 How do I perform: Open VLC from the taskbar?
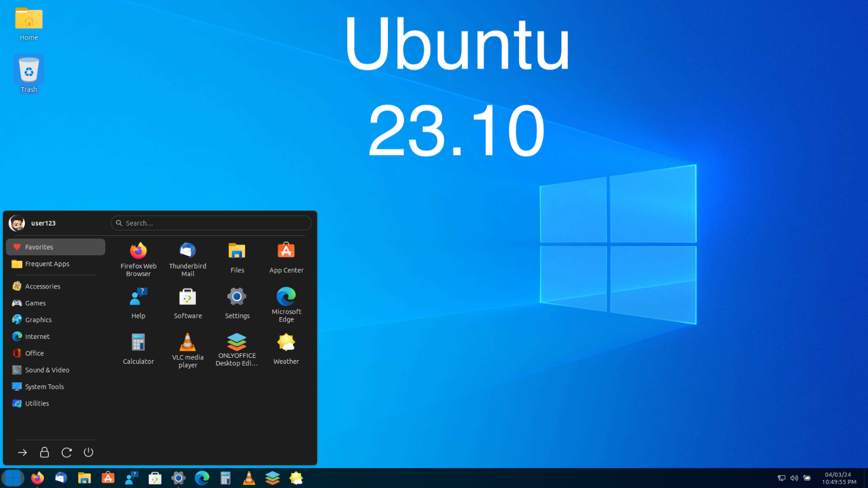249,478
